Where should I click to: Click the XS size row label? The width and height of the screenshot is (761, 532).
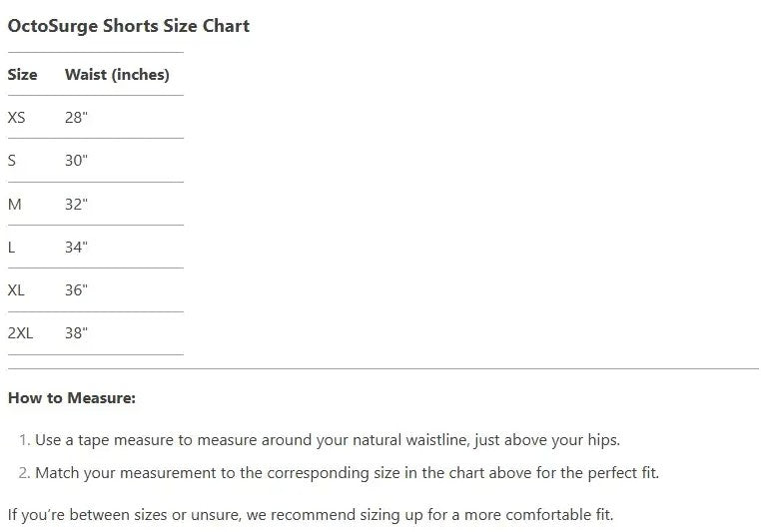(x=17, y=118)
